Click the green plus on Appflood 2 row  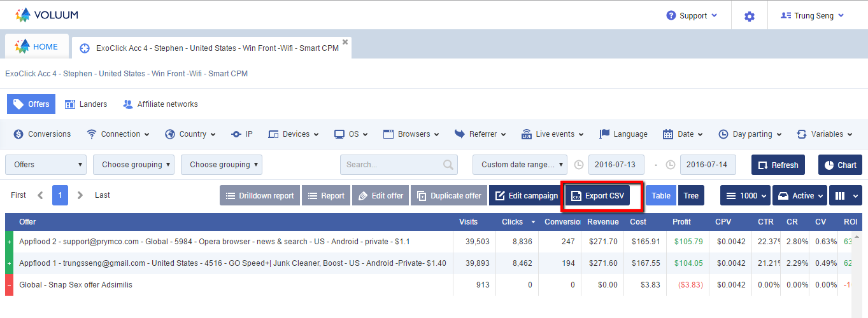click(9, 242)
